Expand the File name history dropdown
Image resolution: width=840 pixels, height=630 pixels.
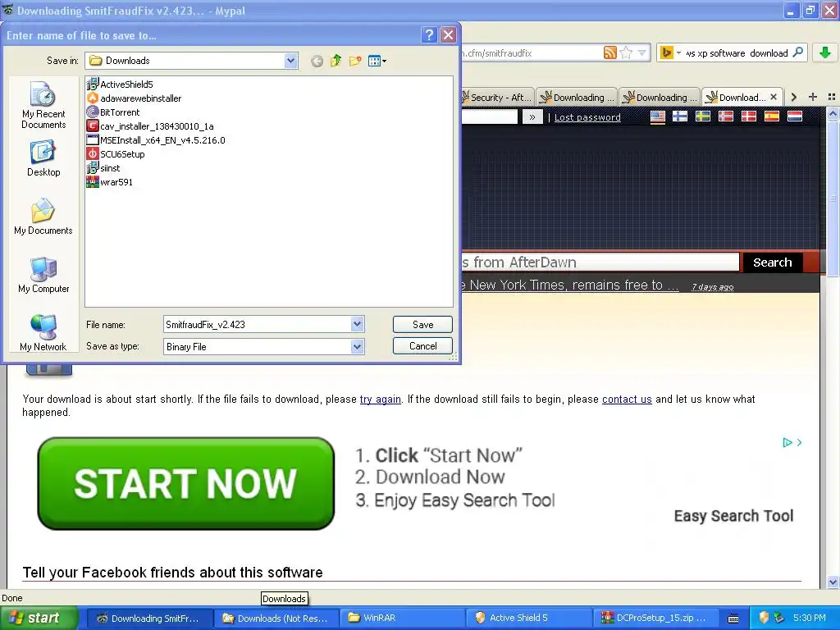[x=358, y=324]
